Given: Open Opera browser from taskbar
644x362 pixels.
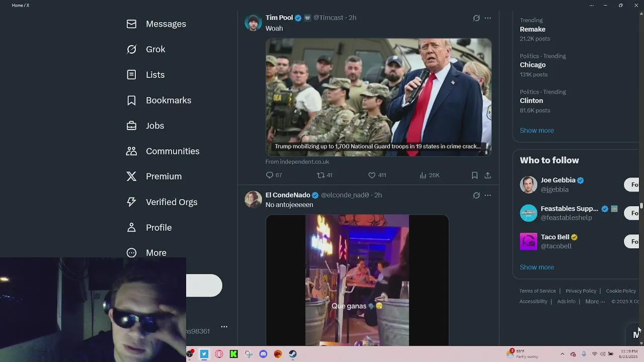Looking at the screenshot, I should (x=219, y=354).
